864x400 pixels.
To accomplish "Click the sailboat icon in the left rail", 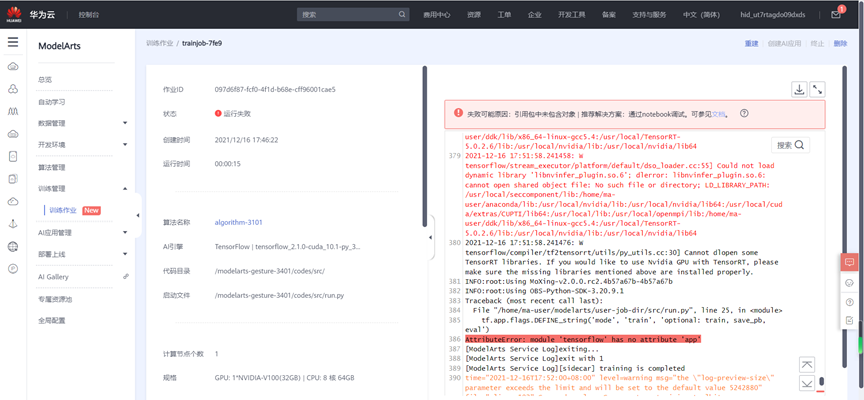I will 13,224.
